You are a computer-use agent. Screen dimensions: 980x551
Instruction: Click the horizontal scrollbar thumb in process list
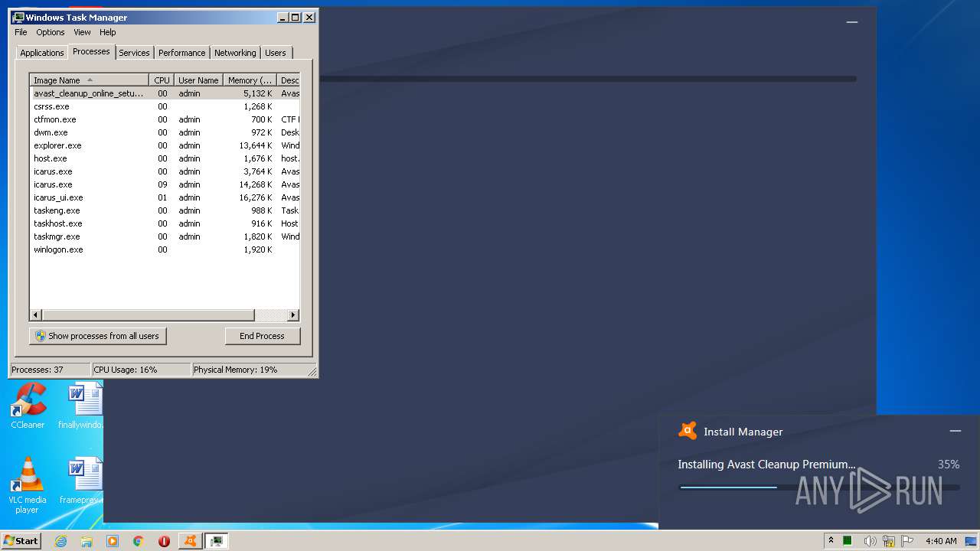click(x=148, y=315)
